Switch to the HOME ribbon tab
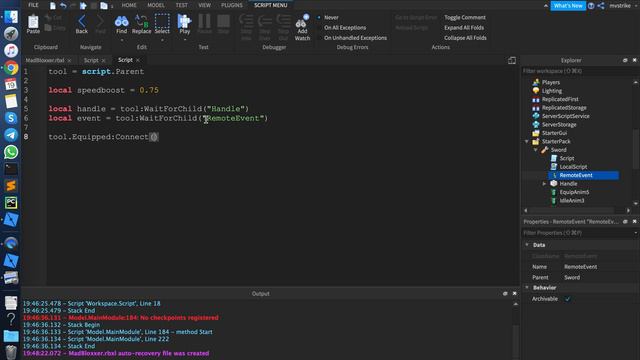The image size is (640, 360). coord(129,5)
